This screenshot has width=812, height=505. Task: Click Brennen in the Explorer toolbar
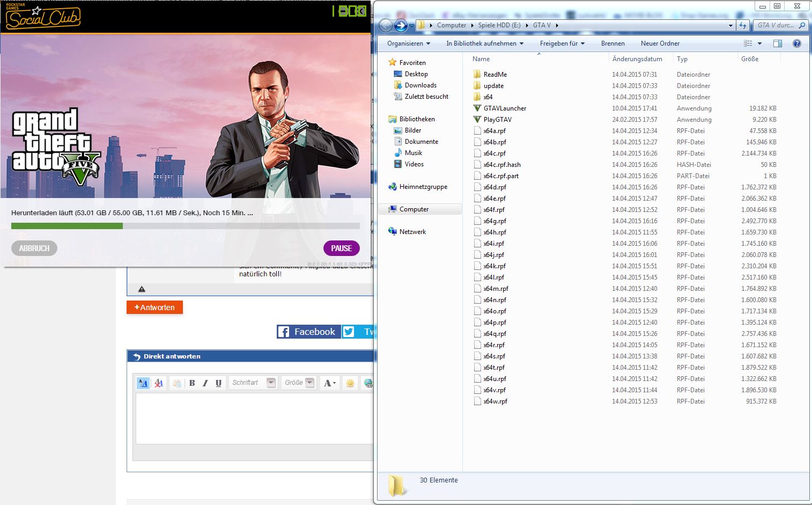[612, 43]
